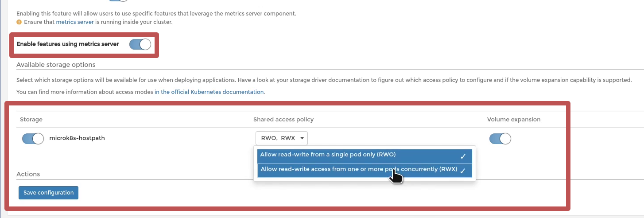Screen dimensions: 644x218
Task: Click the checkmark icon on the RWO option
Action: [463, 156]
